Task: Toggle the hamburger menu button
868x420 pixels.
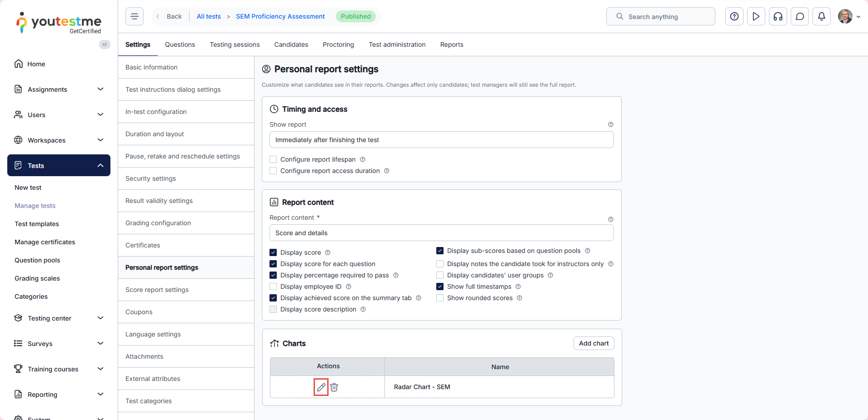Action: (135, 16)
